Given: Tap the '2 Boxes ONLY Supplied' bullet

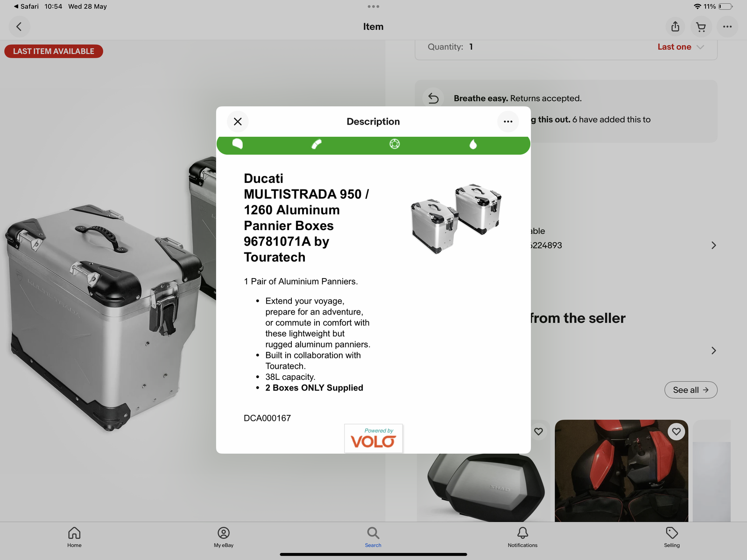Looking at the screenshot, I should (314, 388).
